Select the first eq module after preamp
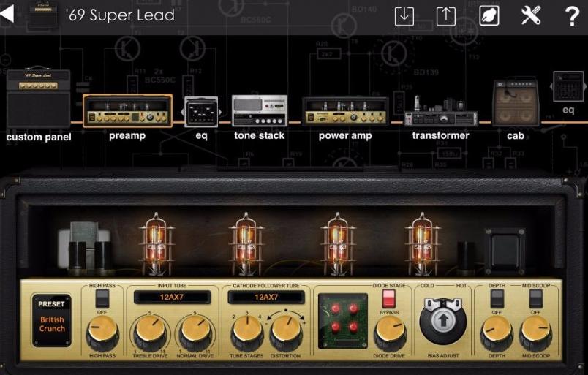Viewport: 588px width, 375px height. 201,112
